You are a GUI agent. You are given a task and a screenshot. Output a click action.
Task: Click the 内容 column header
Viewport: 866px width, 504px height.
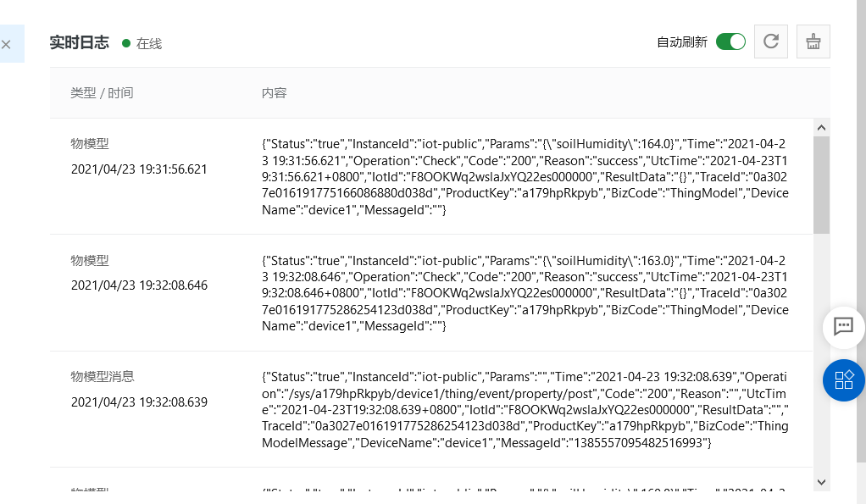tap(274, 92)
